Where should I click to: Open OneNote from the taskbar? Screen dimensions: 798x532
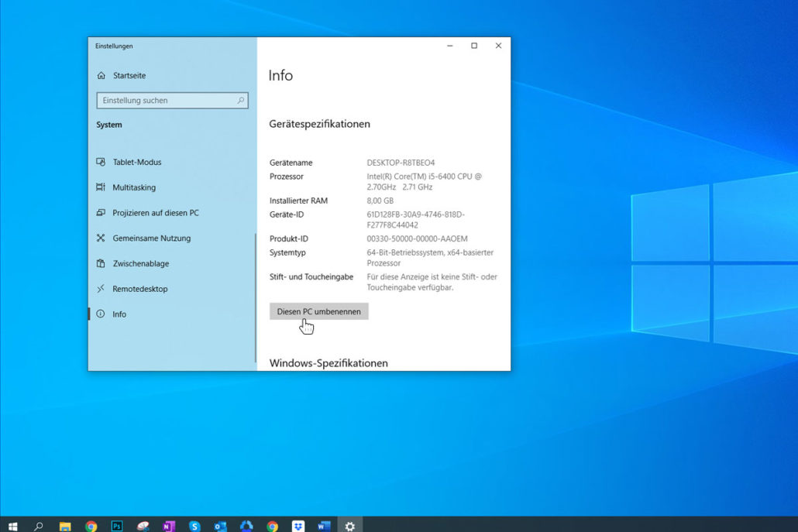168,526
